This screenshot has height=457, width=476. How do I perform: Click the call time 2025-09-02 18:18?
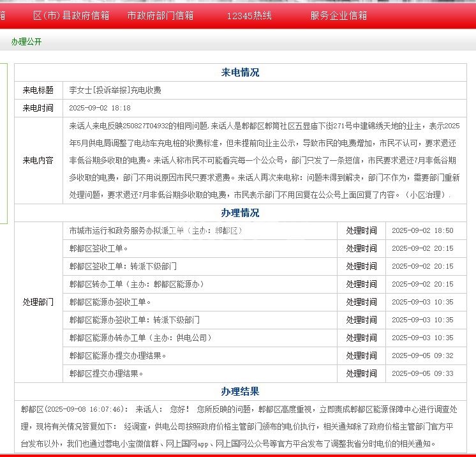100,108
